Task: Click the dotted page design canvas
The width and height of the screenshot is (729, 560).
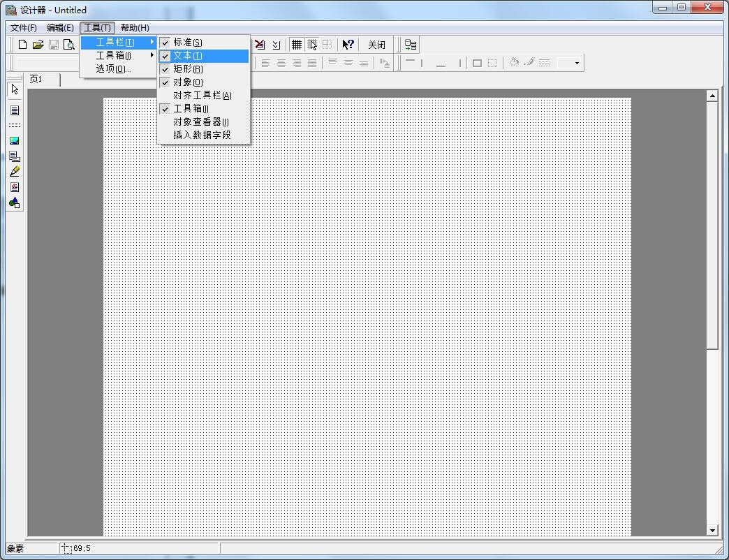Action: click(x=367, y=317)
